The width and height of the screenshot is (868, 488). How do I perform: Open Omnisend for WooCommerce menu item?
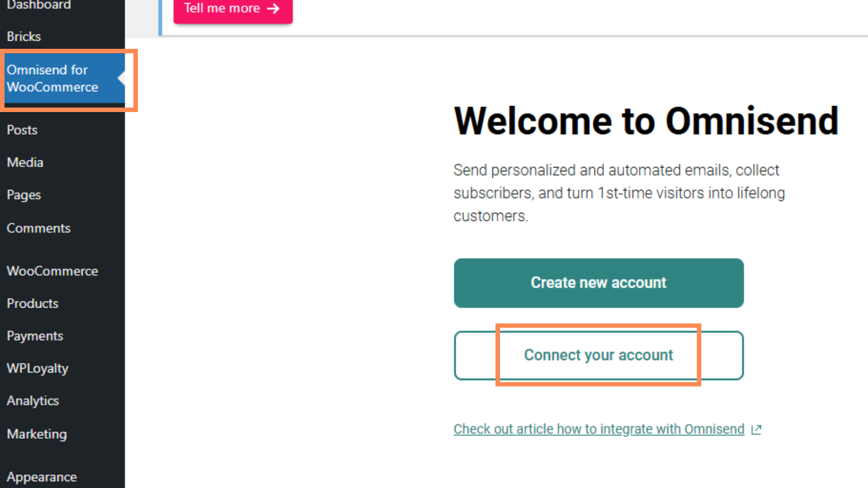tap(52, 79)
